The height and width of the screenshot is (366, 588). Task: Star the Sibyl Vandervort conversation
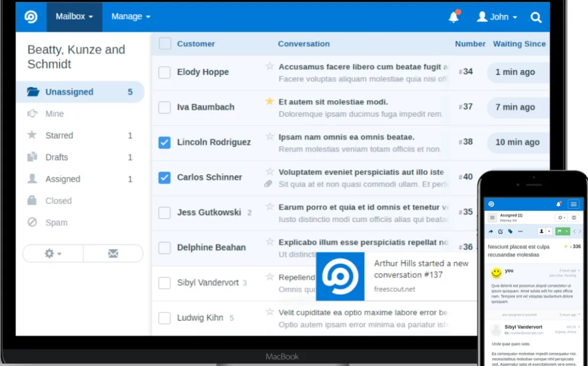(269, 277)
